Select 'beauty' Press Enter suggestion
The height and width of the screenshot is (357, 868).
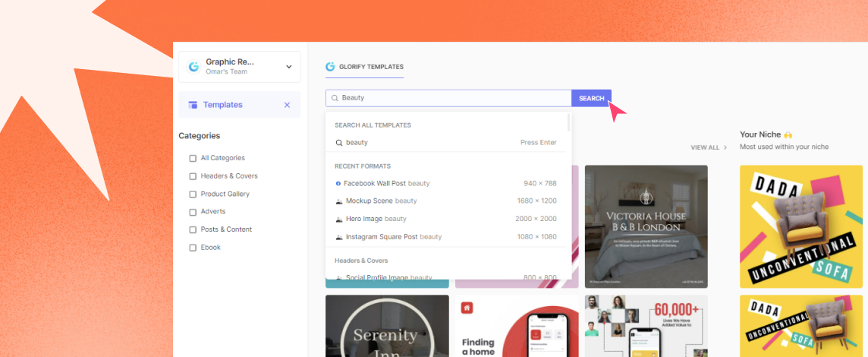pyautogui.click(x=446, y=143)
